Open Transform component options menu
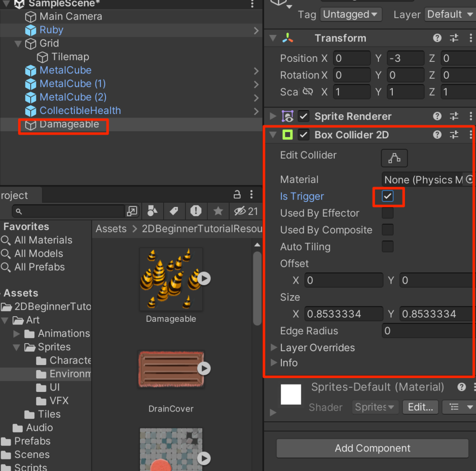 click(x=470, y=38)
